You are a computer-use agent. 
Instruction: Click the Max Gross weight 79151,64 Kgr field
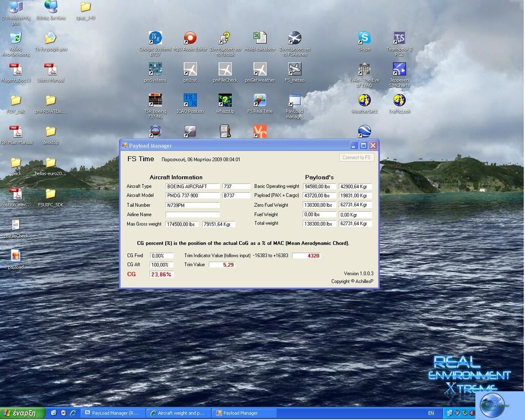click(x=218, y=224)
